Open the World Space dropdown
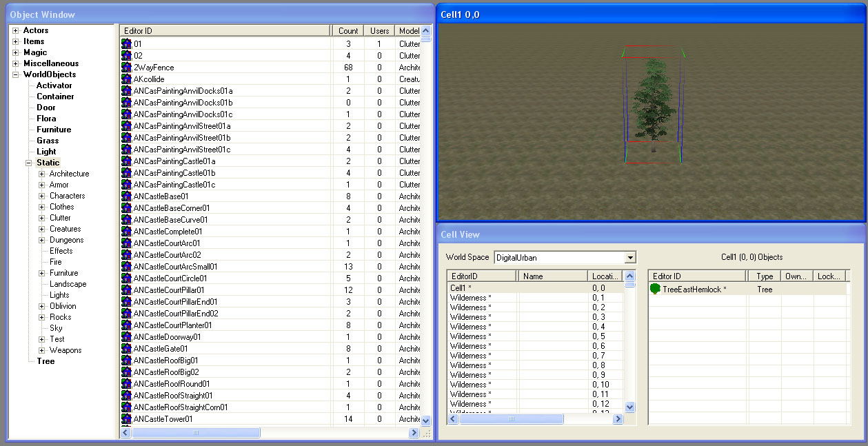This screenshot has width=868, height=446. [x=629, y=258]
